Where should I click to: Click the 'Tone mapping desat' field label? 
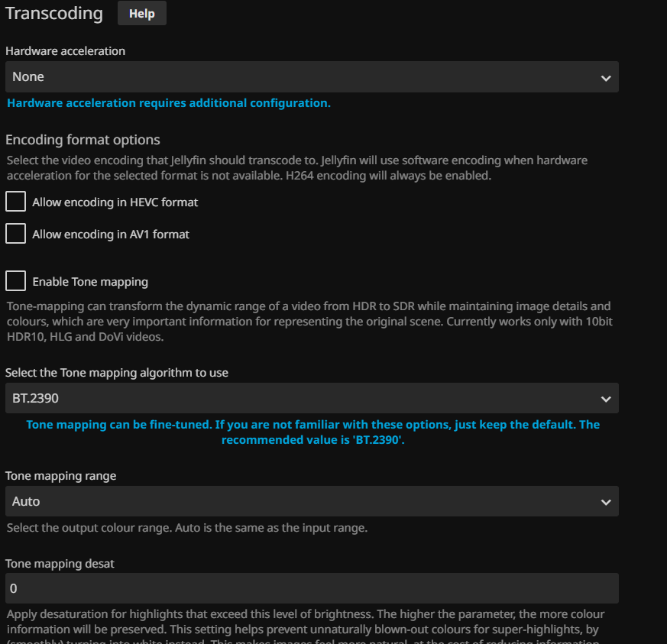click(60, 564)
